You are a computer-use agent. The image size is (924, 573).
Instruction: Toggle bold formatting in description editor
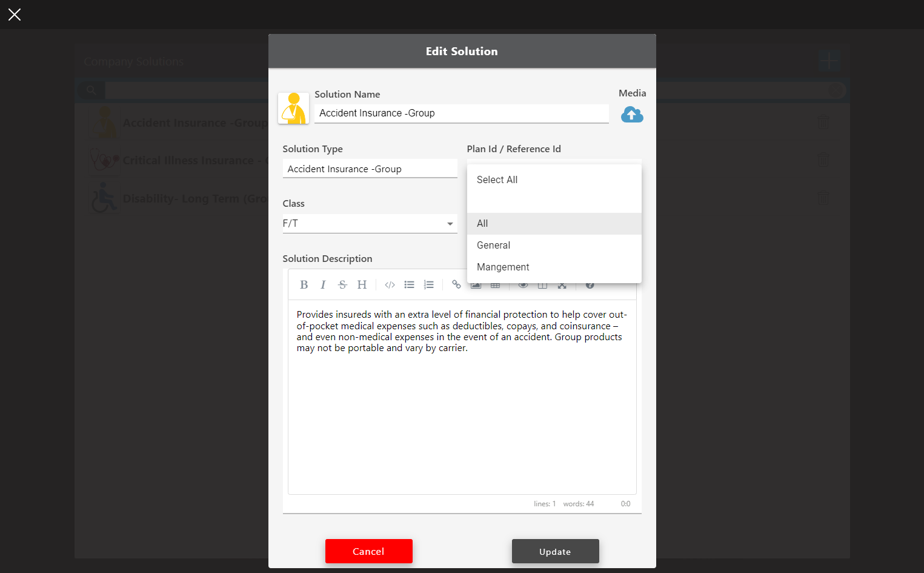(x=304, y=284)
